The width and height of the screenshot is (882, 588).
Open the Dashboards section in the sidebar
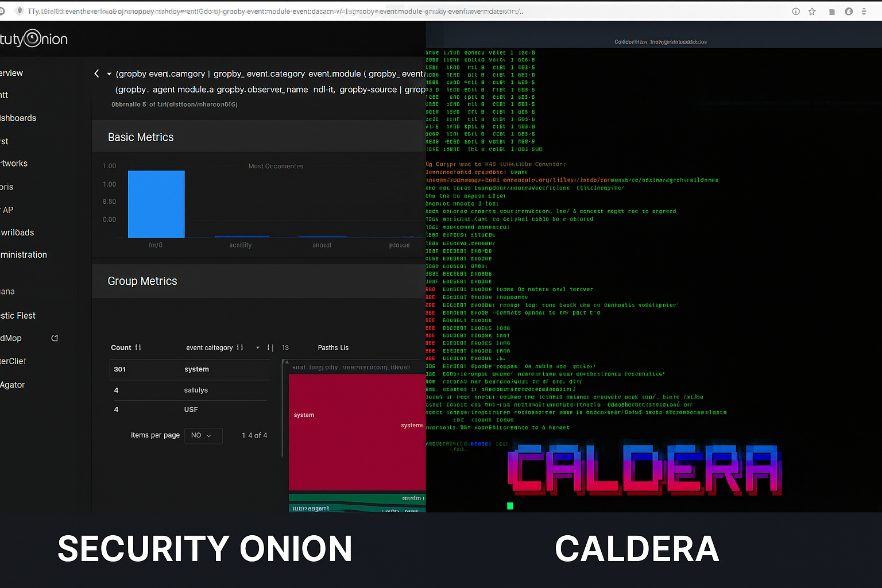(18, 118)
